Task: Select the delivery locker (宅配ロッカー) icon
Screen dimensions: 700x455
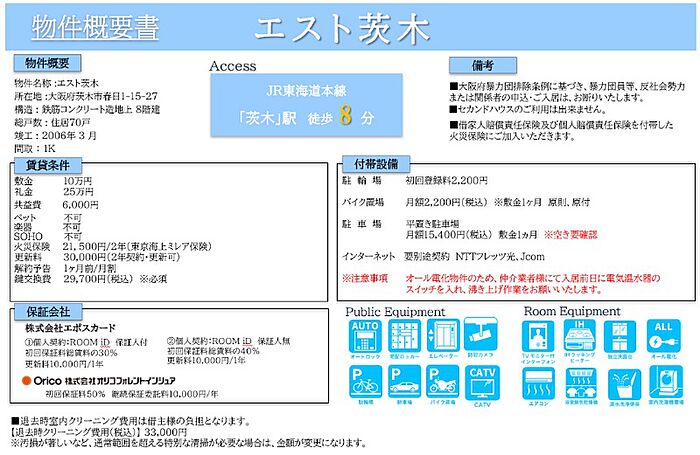Action: coord(401,336)
